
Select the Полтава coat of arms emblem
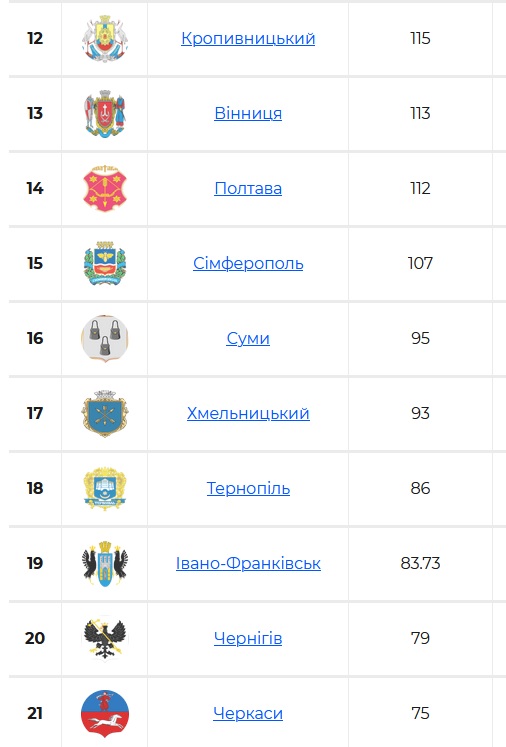(105, 189)
